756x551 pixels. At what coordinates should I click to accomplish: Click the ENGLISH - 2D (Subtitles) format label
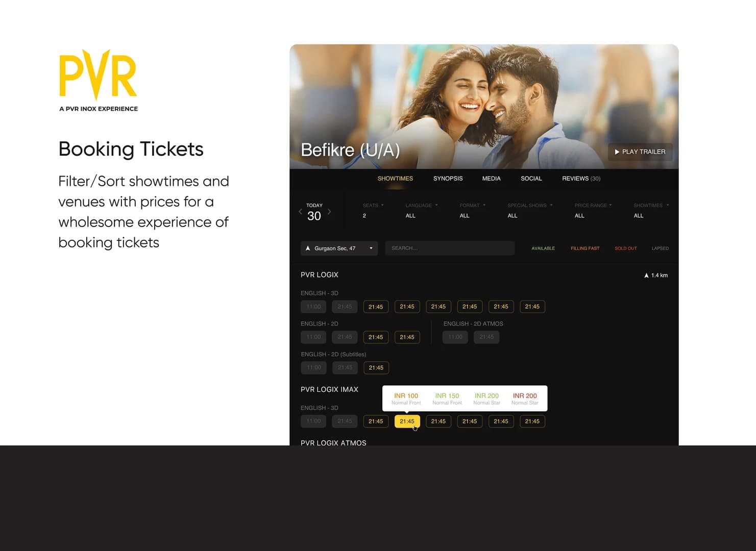[333, 355]
